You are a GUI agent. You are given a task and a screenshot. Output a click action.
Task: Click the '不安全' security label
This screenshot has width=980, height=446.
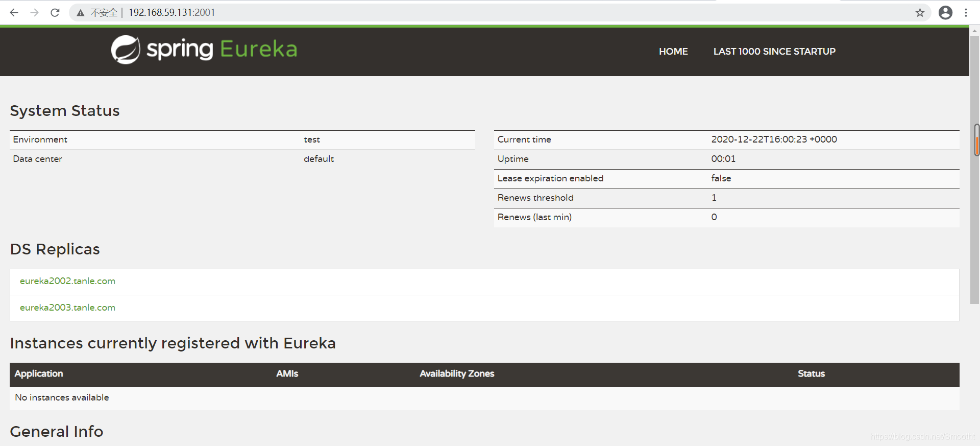[104, 13]
